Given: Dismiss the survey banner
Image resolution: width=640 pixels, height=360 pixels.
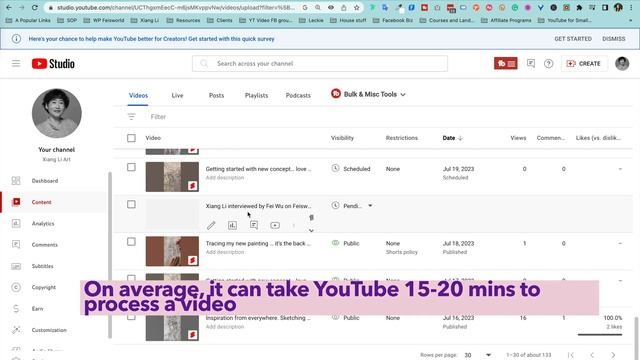Looking at the screenshot, I should coord(613,39).
